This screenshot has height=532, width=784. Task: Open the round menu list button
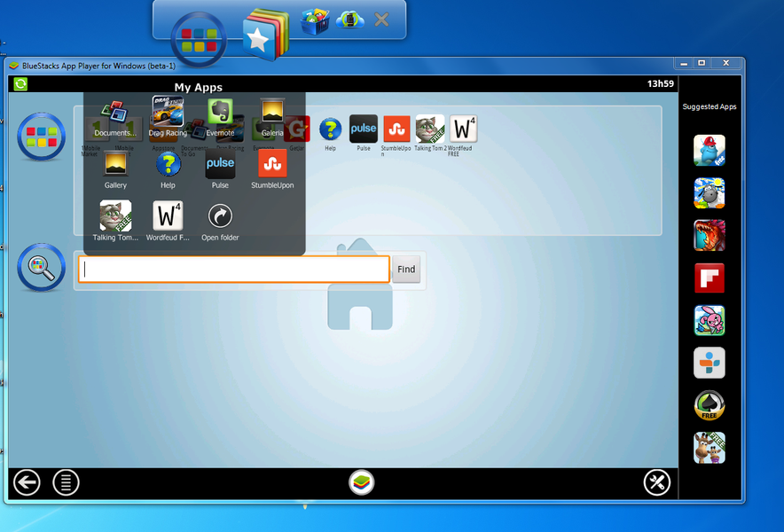(66, 482)
